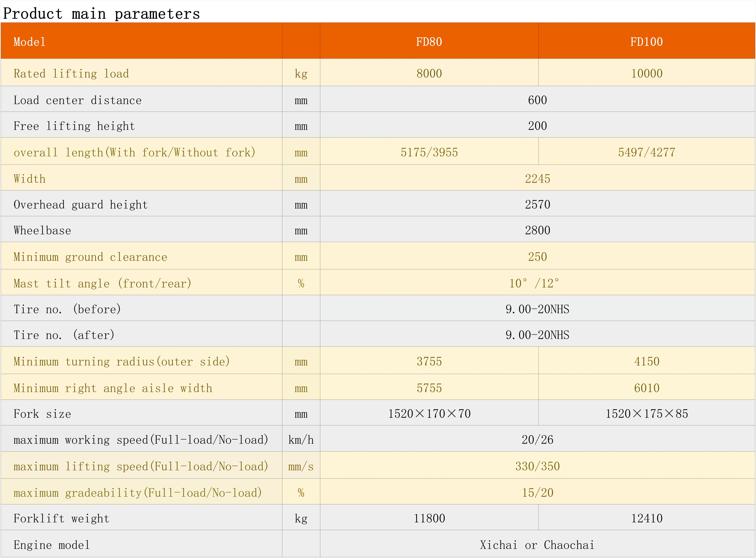
Task: Click the FD100 column header
Action: point(647,42)
